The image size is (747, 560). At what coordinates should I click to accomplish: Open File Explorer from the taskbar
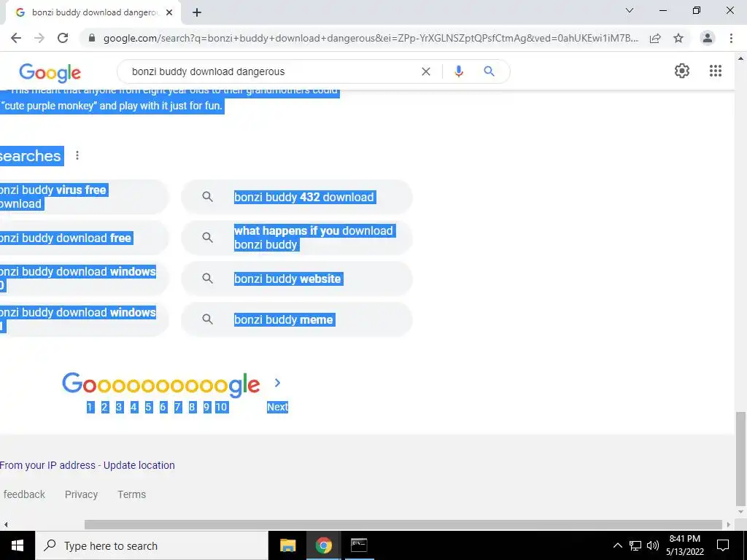(x=287, y=545)
